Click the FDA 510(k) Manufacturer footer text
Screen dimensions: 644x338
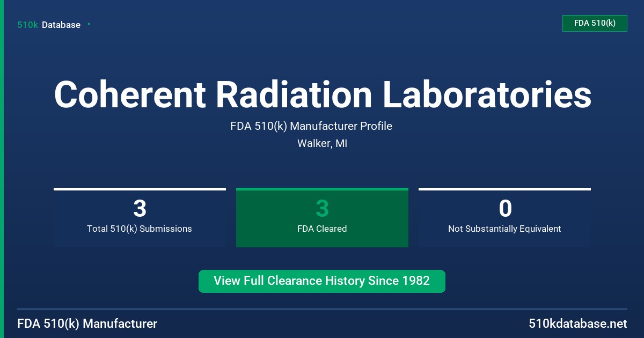[x=87, y=324]
